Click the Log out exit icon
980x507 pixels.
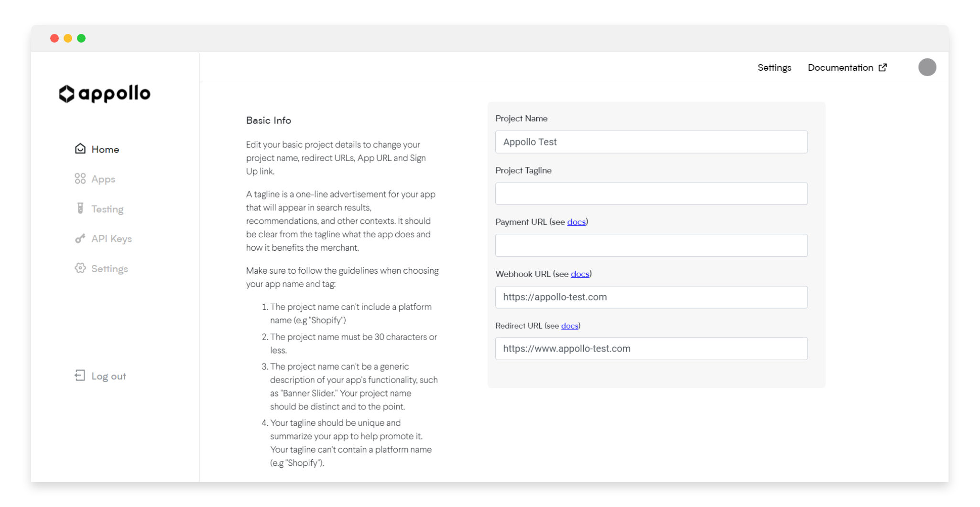(80, 376)
